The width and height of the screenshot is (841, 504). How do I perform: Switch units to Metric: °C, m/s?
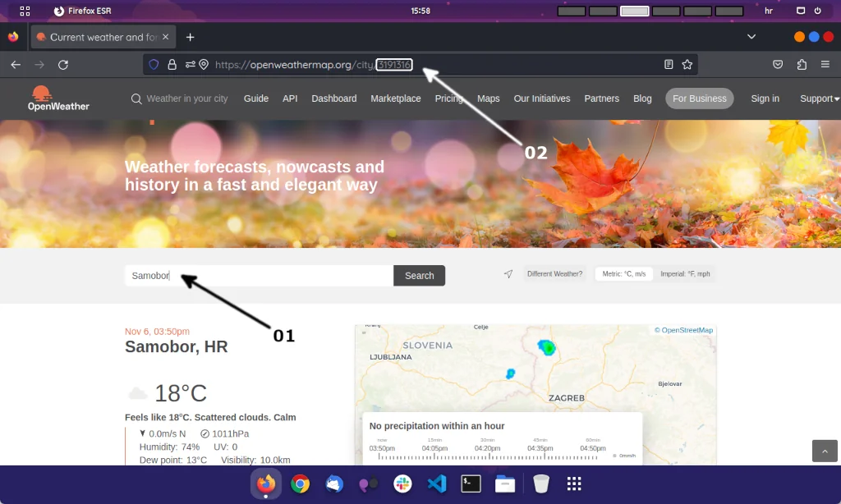click(623, 273)
